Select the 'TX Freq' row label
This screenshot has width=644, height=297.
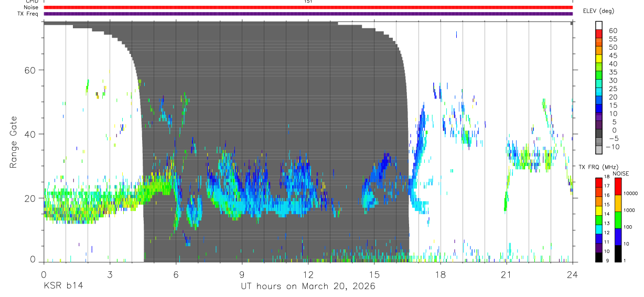point(28,14)
